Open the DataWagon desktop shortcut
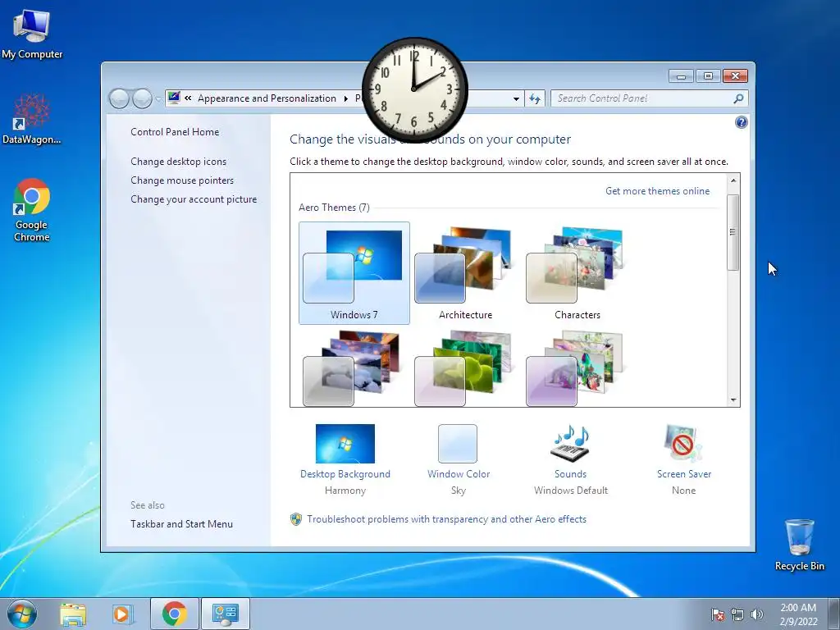 coord(32,119)
